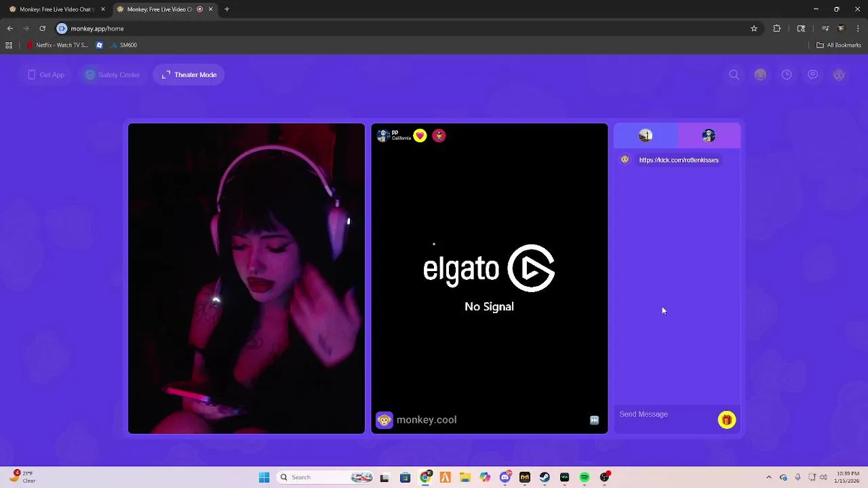
Task: Reload the current page
Action: 42,28
